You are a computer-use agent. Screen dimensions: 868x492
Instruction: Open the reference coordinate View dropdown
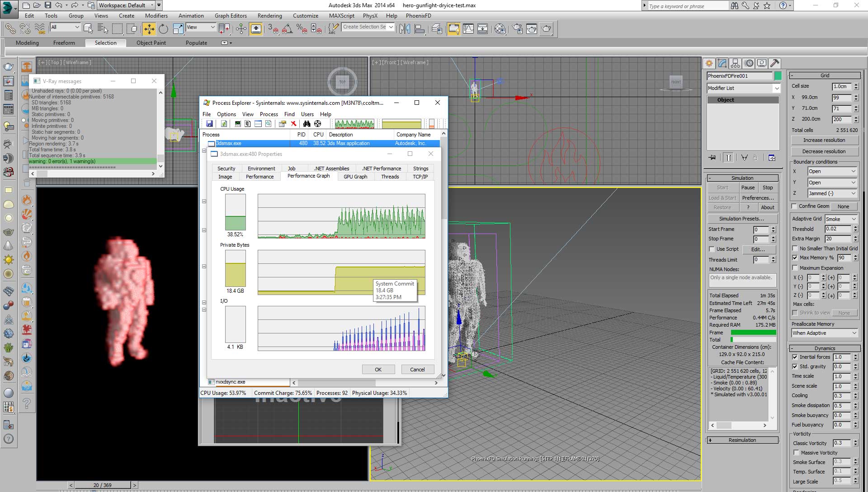[x=201, y=27]
